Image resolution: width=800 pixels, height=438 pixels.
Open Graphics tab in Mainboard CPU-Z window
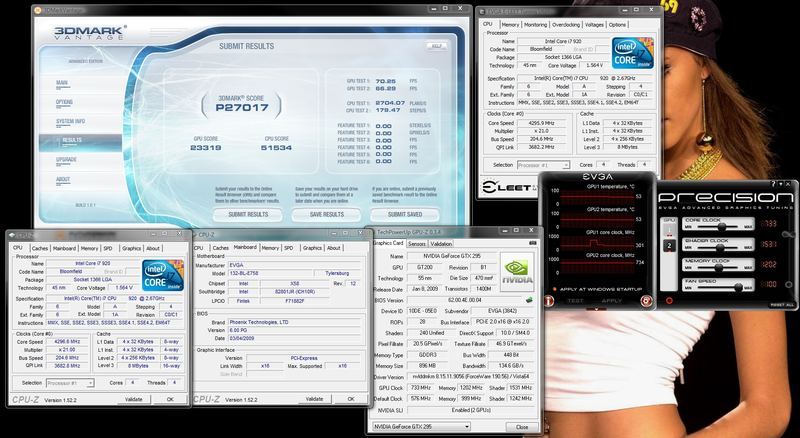pos(312,248)
